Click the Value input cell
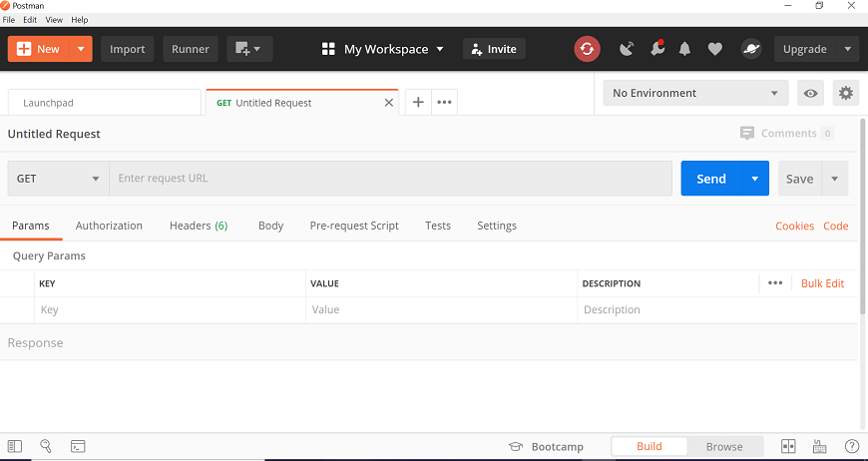Screen dimensions: 868x461 tap(441, 310)
